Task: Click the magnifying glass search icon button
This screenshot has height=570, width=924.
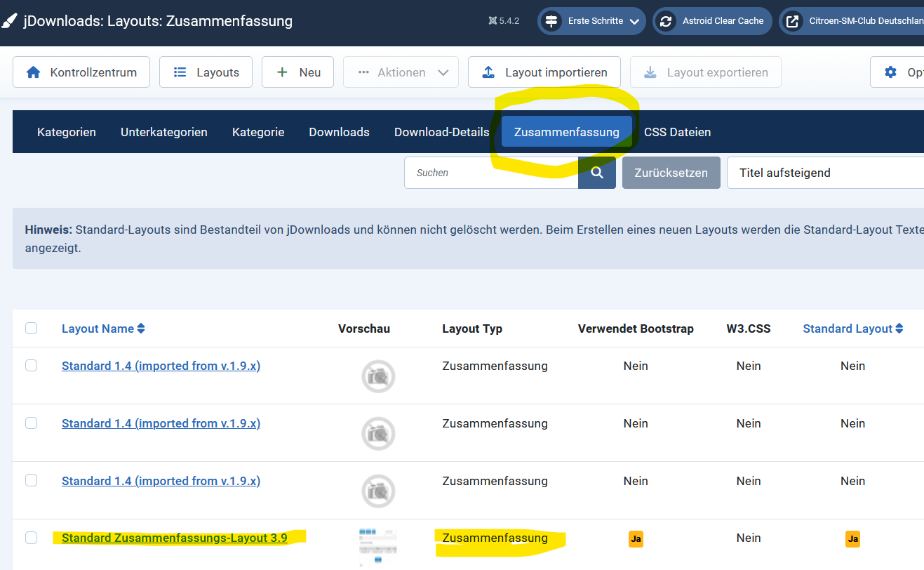Action: pos(597,173)
